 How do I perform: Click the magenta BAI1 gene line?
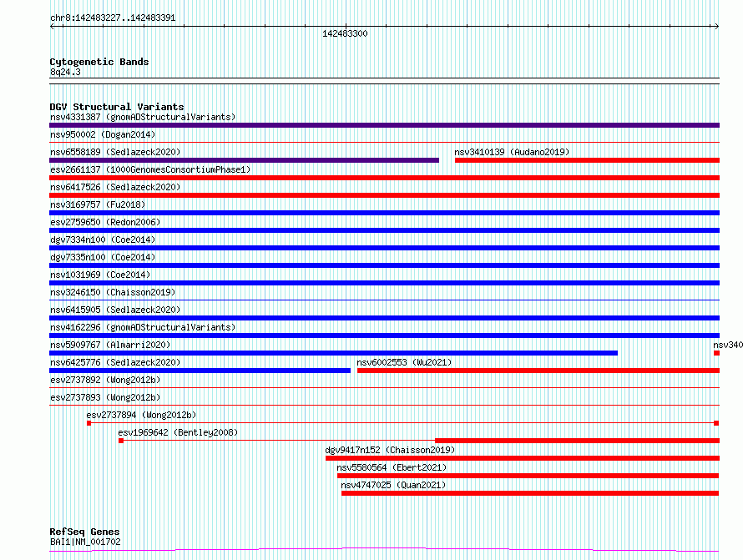[x=384, y=550]
